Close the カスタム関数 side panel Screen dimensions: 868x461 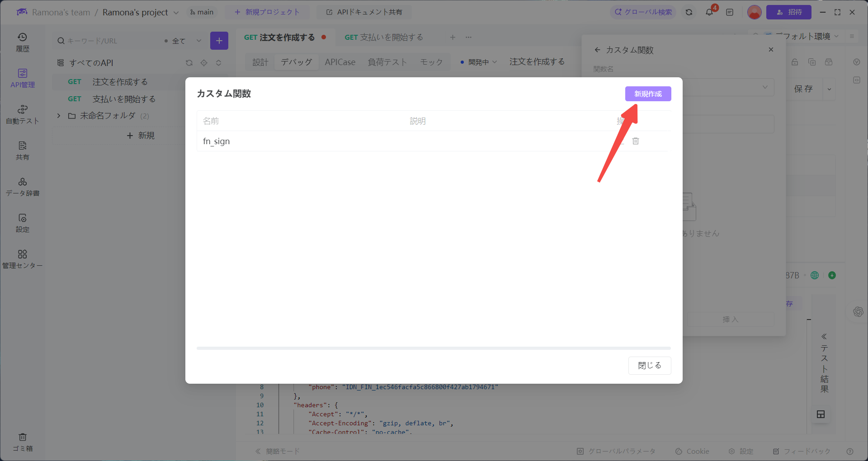pos(771,50)
